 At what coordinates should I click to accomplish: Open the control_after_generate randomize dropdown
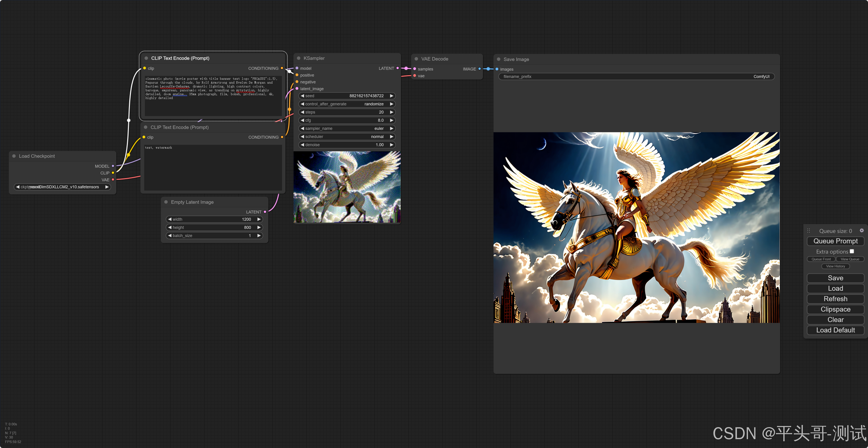(x=347, y=104)
